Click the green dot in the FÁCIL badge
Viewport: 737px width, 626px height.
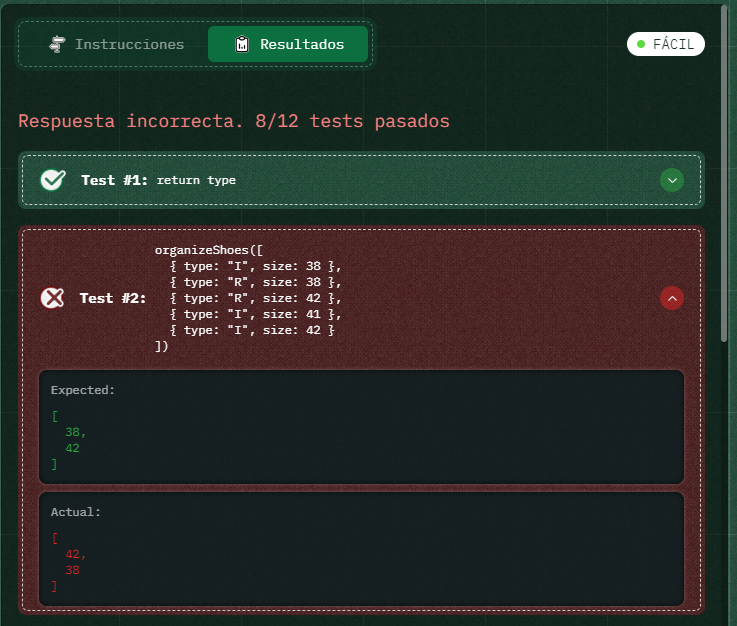coord(641,44)
